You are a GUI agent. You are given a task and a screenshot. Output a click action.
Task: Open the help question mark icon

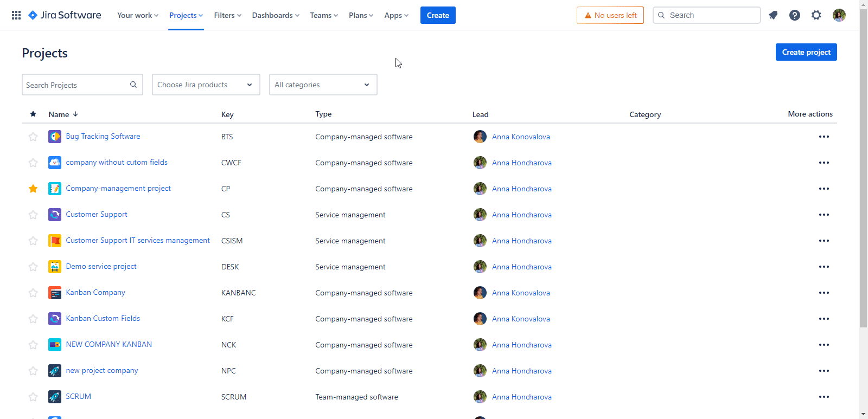[795, 15]
